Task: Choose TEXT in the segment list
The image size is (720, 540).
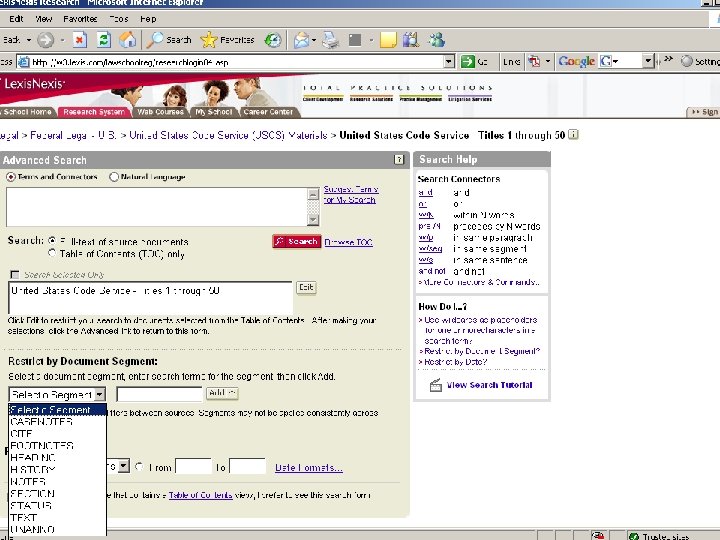Action: (57, 517)
